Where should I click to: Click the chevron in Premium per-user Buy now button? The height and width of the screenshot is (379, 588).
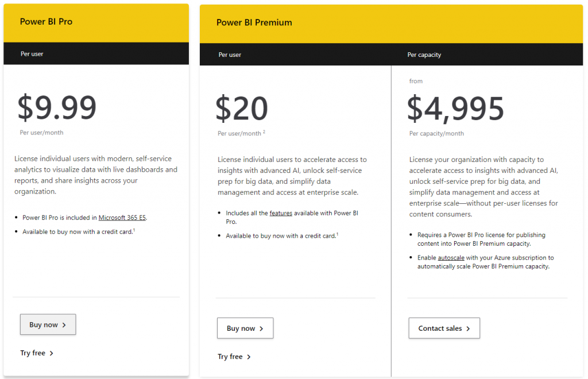261,328
